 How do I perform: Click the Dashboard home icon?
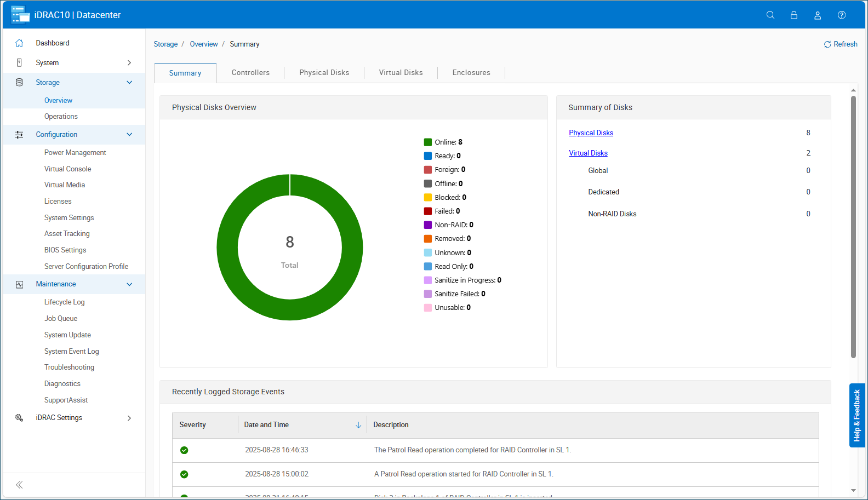click(x=19, y=43)
